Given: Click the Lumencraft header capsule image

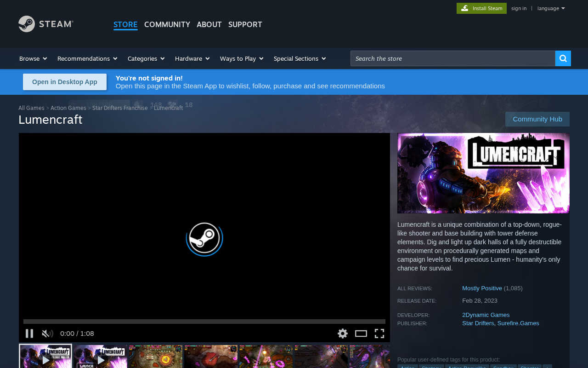Looking at the screenshot, I should coord(483,173).
